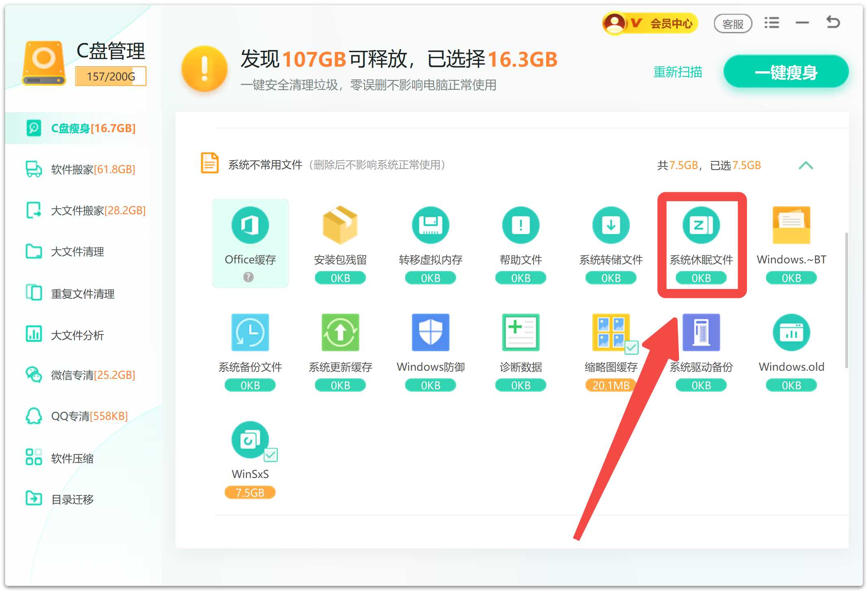Select the Windows.old icon
The height and width of the screenshot is (591, 868).
click(x=791, y=332)
